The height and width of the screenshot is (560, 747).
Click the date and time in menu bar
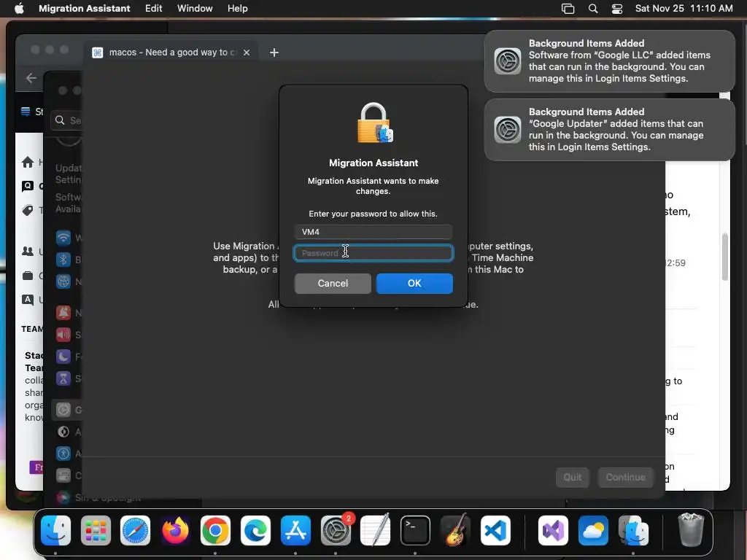[684, 9]
